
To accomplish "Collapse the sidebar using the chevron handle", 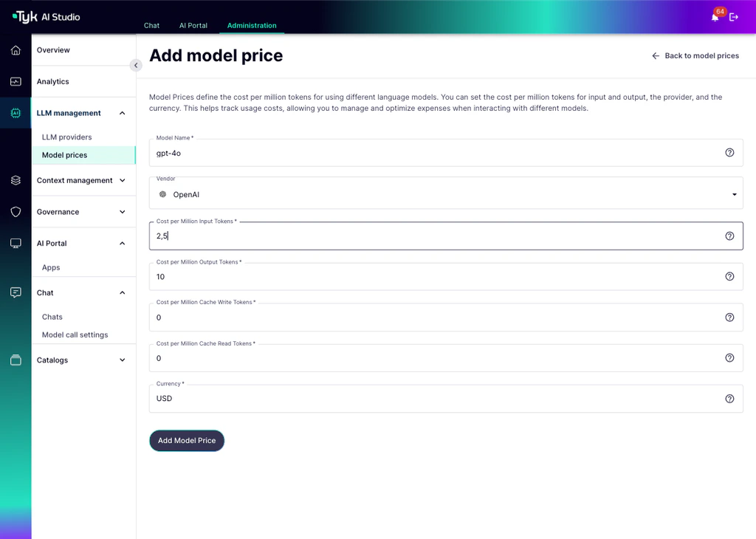I will pyautogui.click(x=136, y=65).
